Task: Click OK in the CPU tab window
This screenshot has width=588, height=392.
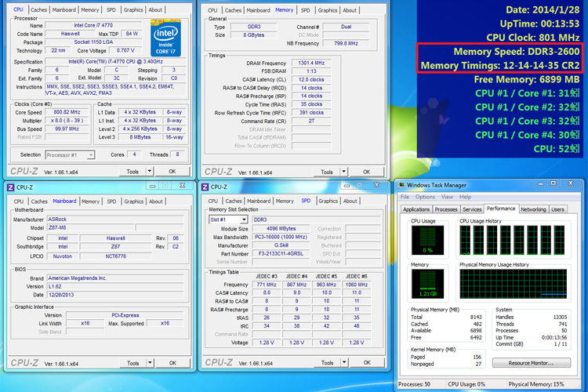Action: click(172, 172)
